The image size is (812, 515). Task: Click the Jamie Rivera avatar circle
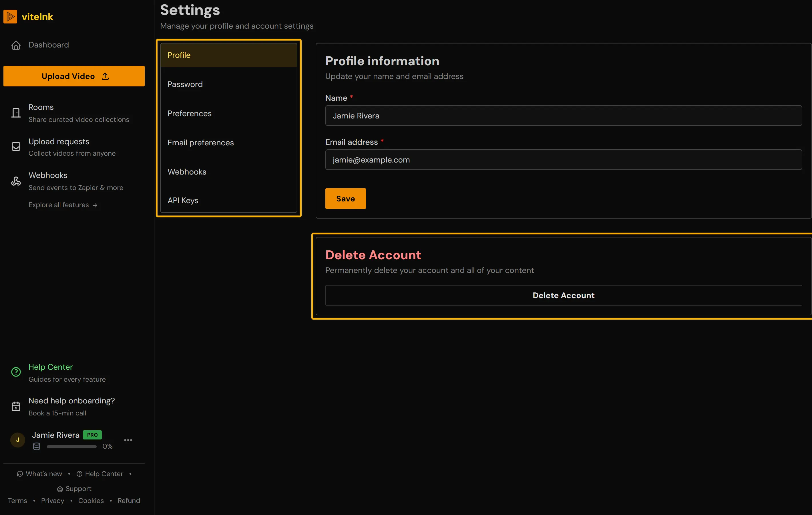(x=17, y=440)
